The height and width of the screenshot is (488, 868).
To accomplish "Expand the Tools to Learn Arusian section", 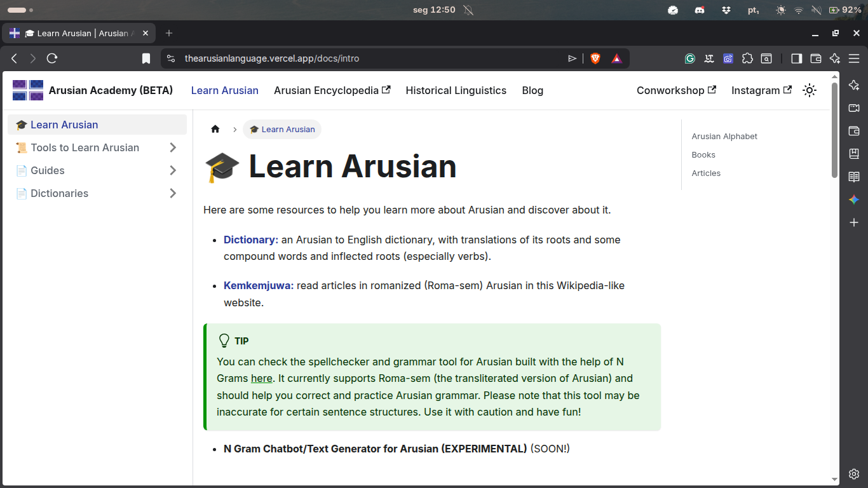I will (172, 147).
